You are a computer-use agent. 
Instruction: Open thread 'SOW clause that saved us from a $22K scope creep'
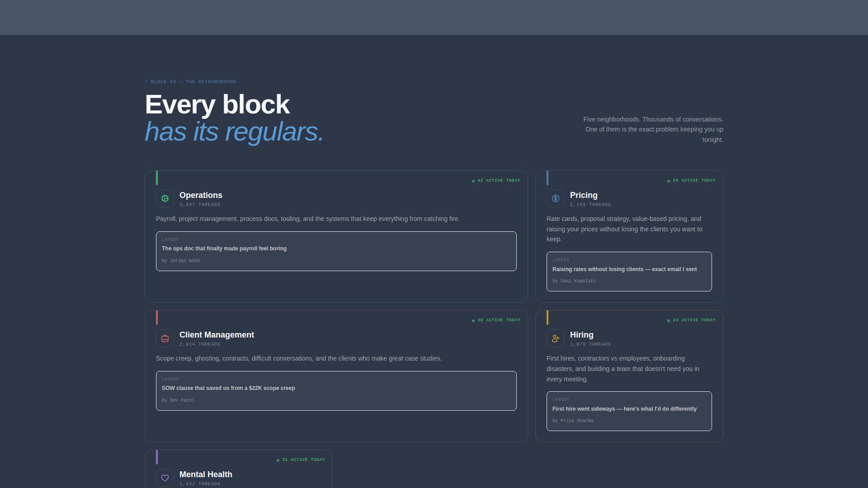point(228,388)
